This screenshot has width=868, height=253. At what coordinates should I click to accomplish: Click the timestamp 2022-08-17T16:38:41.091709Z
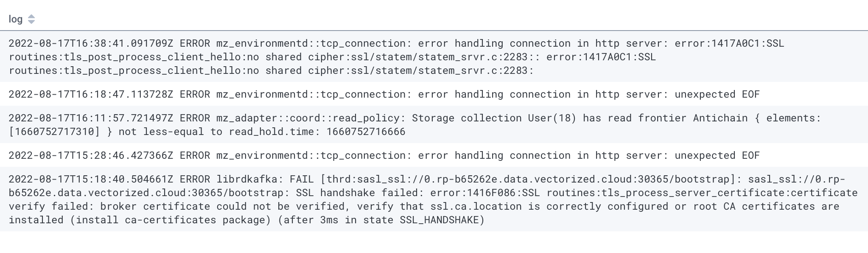click(91, 43)
